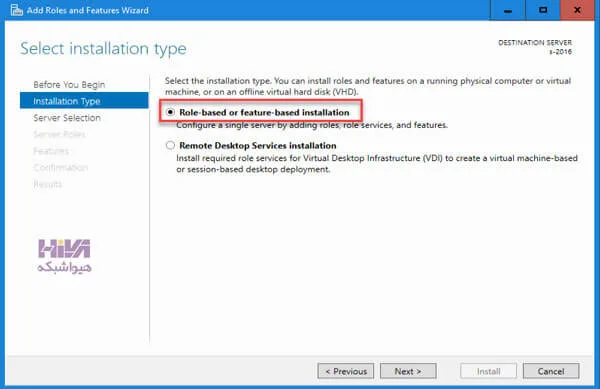600x389 pixels.
Task: Click the wizard title bar icon
Action: 16,10
